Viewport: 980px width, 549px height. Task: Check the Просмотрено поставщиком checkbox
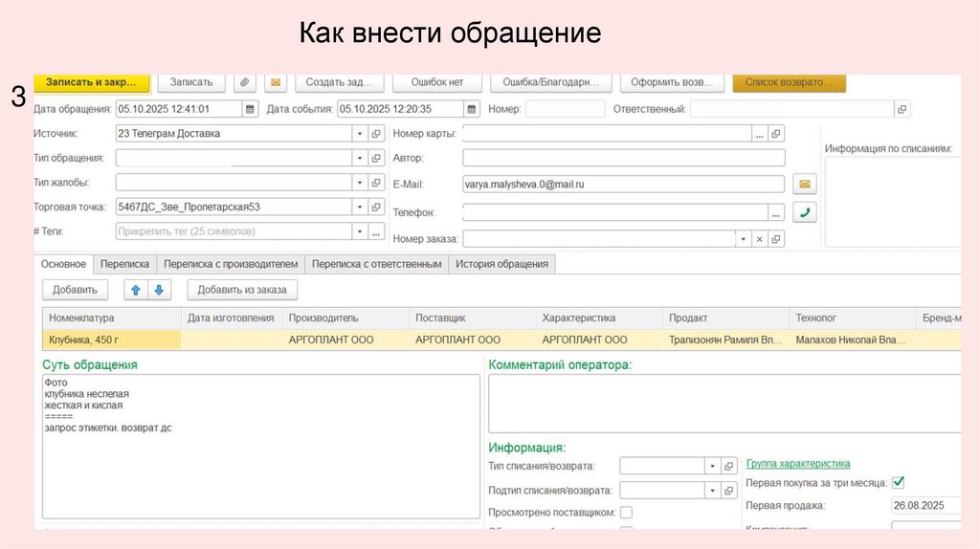coord(626,513)
